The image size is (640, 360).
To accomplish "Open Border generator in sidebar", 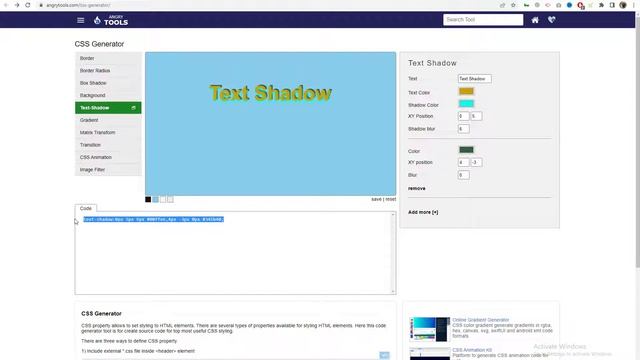I will pyautogui.click(x=108, y=58).
